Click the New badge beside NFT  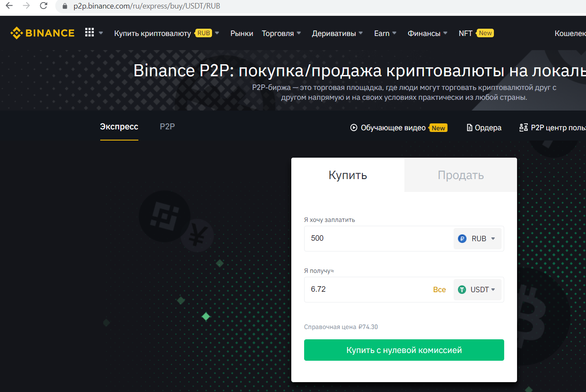click(x=485, y=33)
